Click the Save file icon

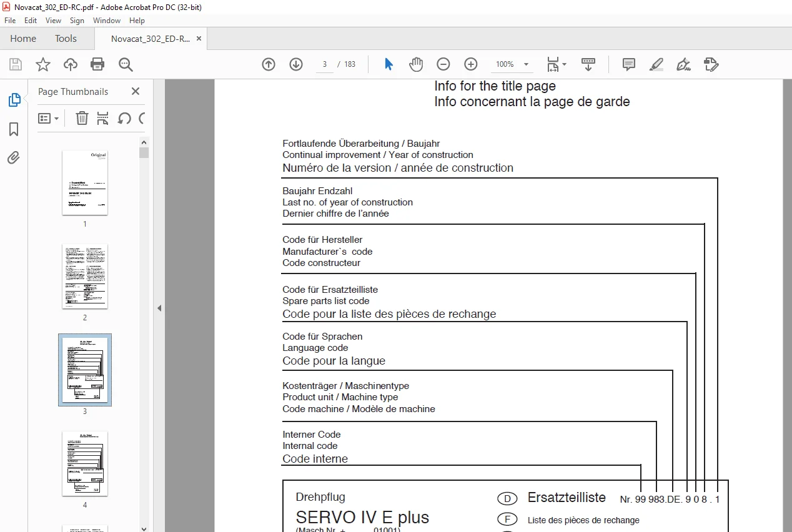pos(16,64)
